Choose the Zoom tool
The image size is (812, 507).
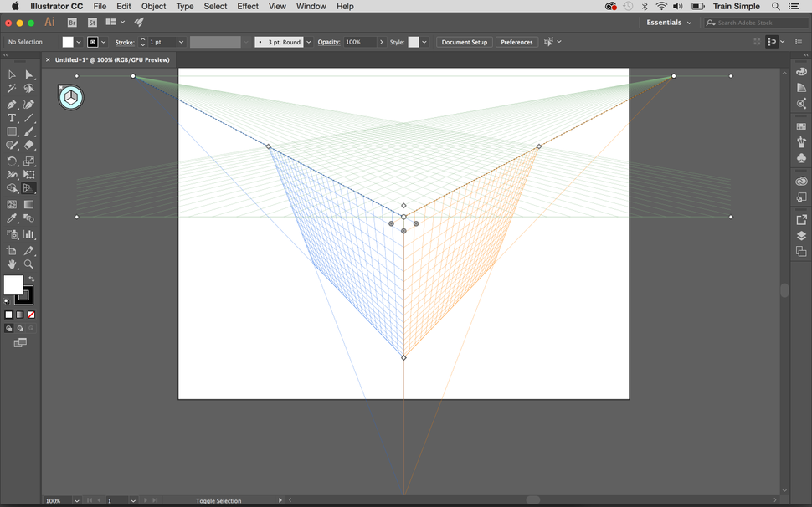[x=28, y=264]
